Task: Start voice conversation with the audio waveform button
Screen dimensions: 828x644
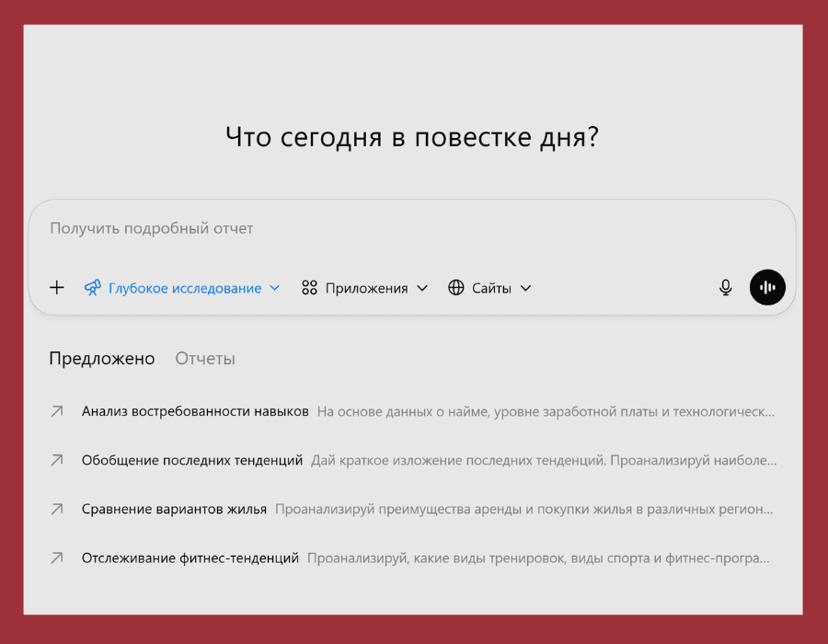Action: point(767,287)
